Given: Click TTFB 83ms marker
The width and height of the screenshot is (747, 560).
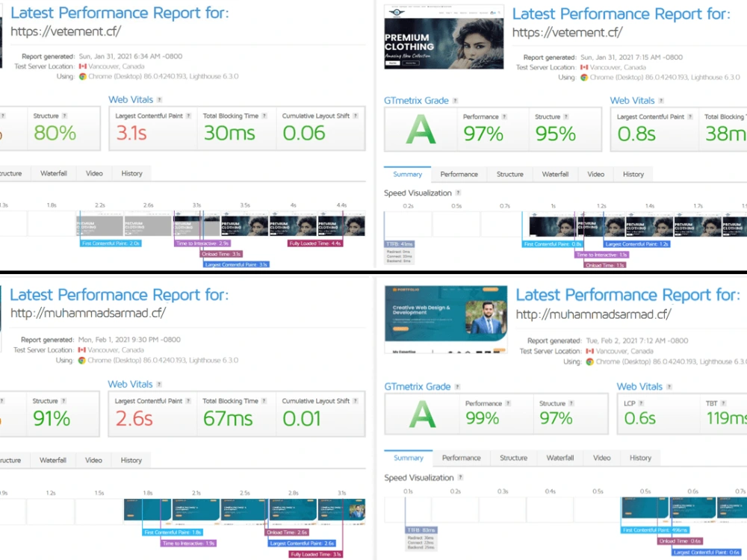Looking at the screenshot, I should (421, 529).
